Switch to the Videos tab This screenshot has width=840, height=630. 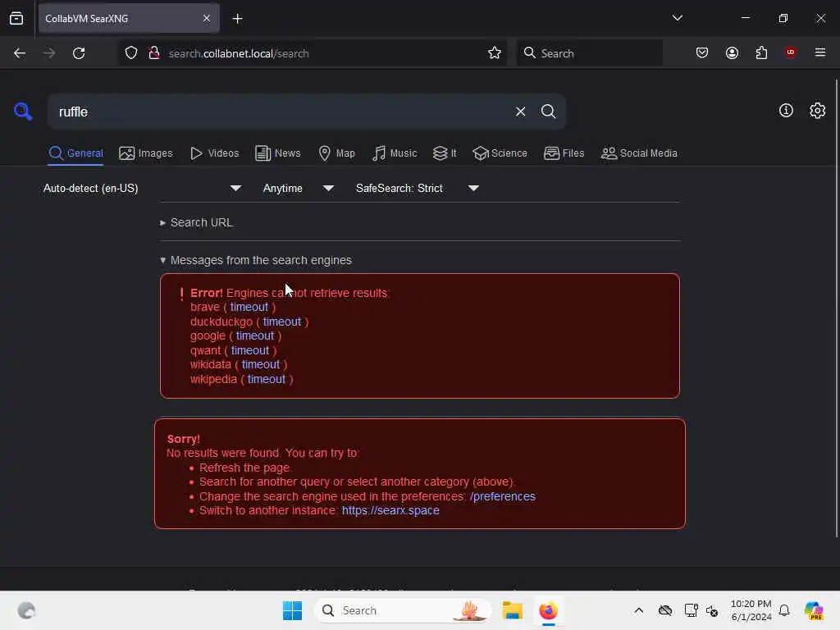[214, 153]
